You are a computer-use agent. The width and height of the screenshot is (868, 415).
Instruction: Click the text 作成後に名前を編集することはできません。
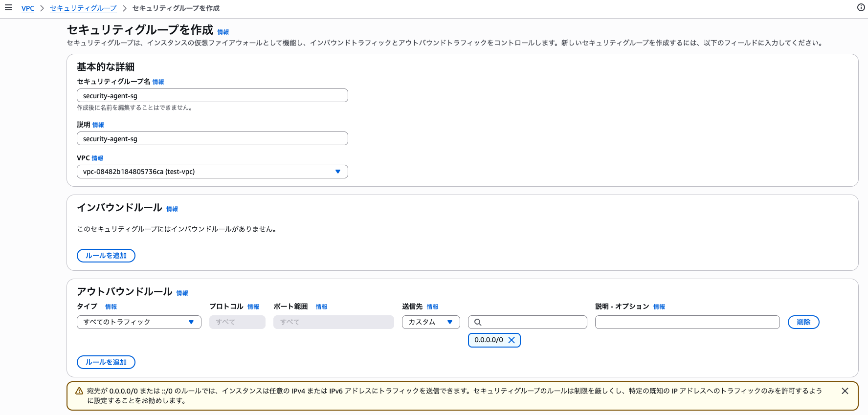(x=135, y=108)
